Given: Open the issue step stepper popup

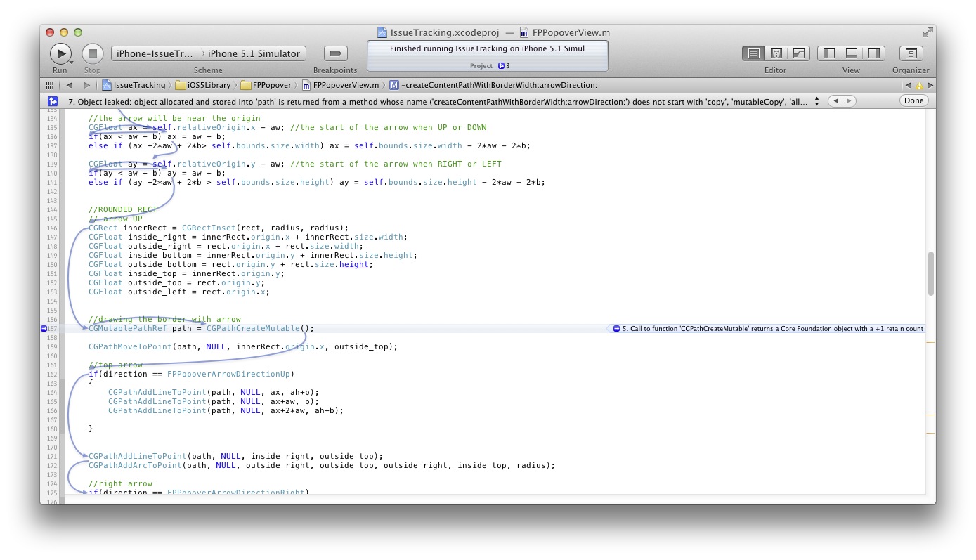Looking at the screenshot, I should click(x=816, y=101).
